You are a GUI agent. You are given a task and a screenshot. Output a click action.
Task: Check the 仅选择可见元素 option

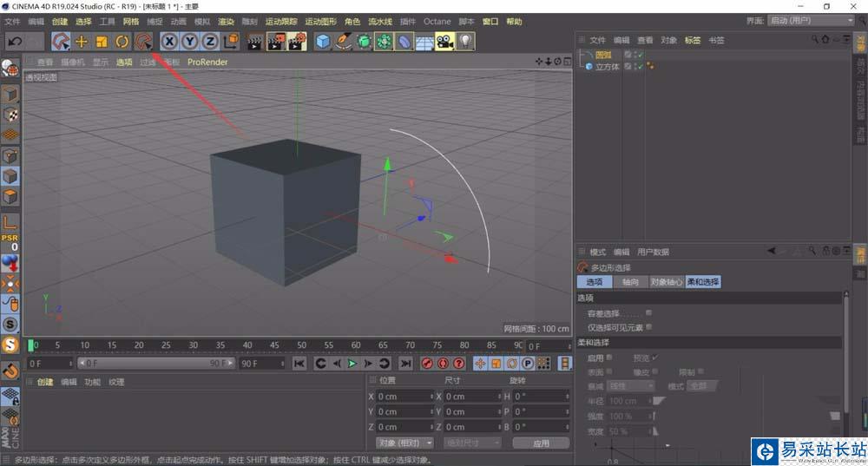coord(648,327)
